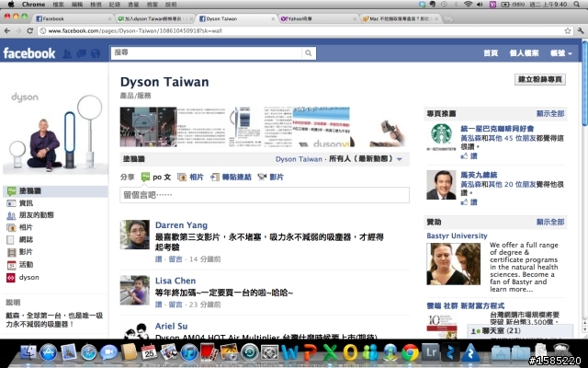
Task: Open the wall filter dropdown 所有人（最新動態）
Action: (x=366, y=159)
